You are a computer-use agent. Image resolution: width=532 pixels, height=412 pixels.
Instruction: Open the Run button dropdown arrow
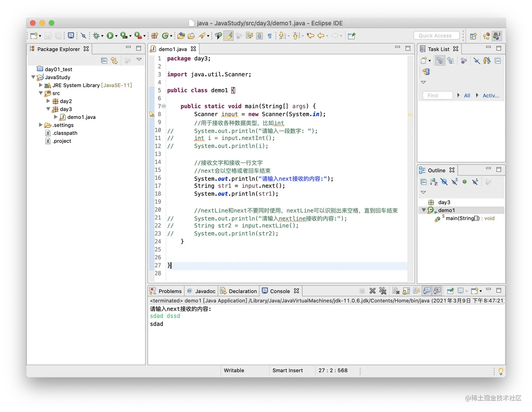(116, 36)
